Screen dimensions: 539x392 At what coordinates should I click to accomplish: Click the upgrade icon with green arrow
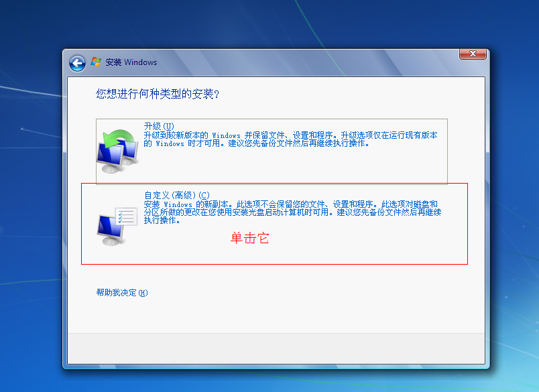(118, 151)
